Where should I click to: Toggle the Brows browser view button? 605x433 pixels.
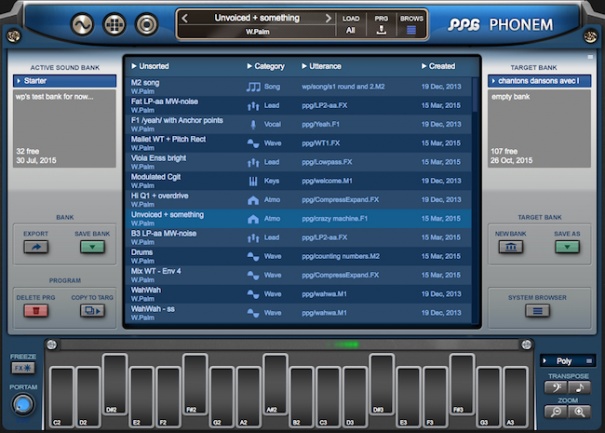pyautogui.click(x=411, y=30)
